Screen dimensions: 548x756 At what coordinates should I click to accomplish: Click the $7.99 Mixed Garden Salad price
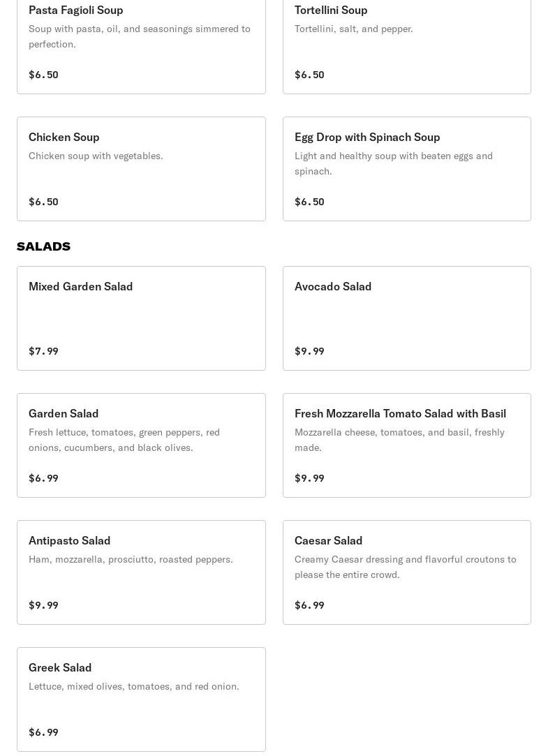(x=43, y=351)
